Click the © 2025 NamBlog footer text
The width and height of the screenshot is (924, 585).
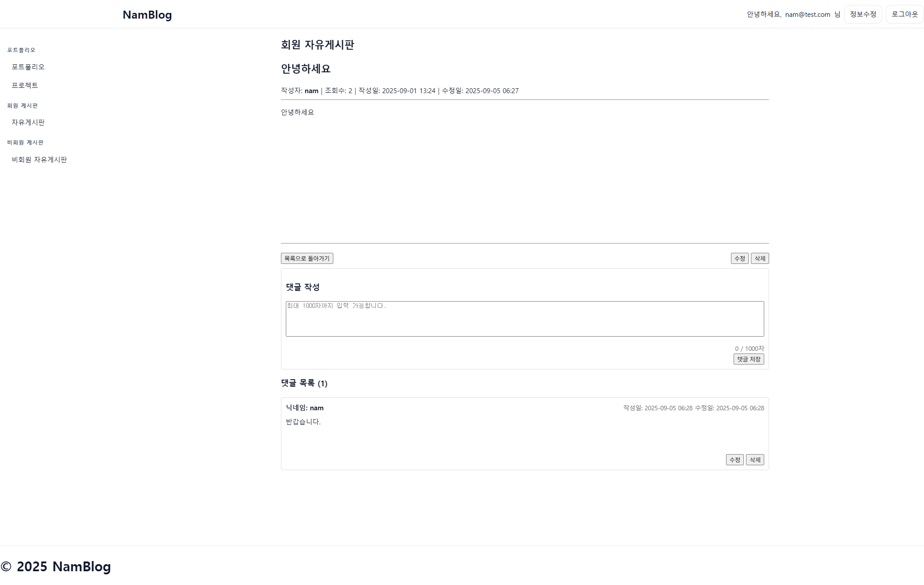point(56,566)
